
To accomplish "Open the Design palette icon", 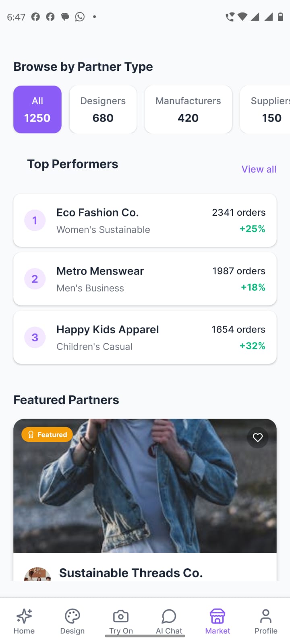I will pyautogui.click(x=72, y=616).
